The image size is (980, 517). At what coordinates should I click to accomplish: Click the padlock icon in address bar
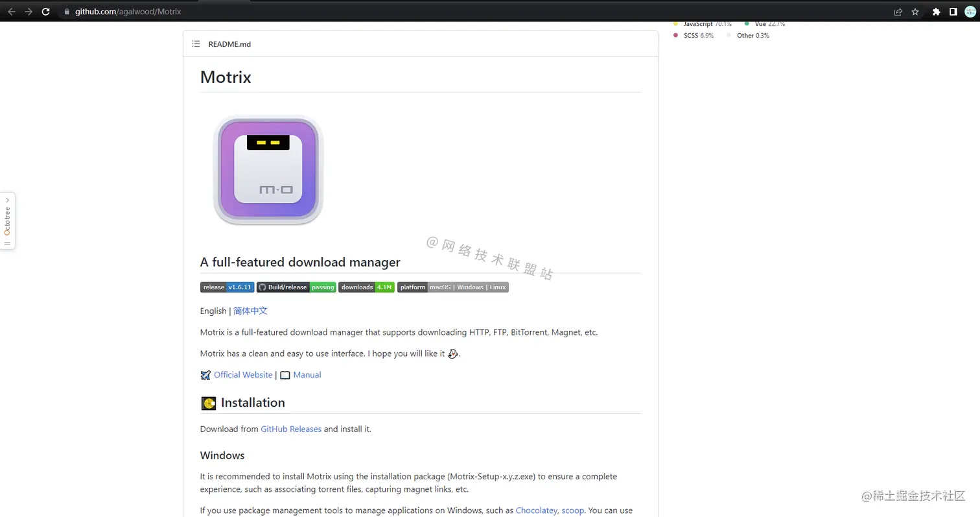point(66,12)
